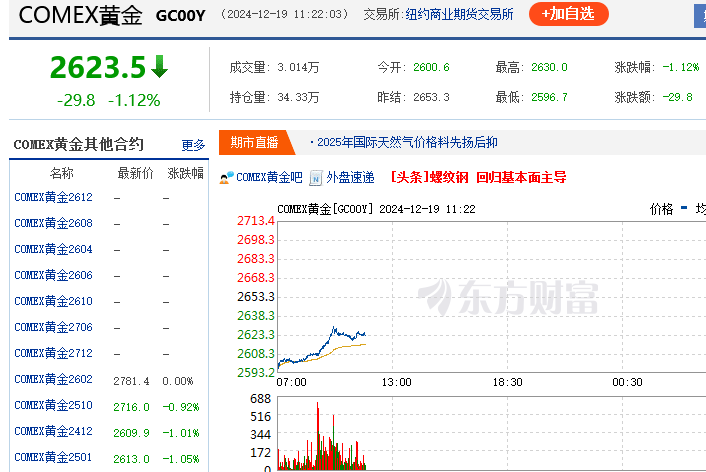
Task: Select COMEX黄金2712 contract
Action: tap(53, 354)
